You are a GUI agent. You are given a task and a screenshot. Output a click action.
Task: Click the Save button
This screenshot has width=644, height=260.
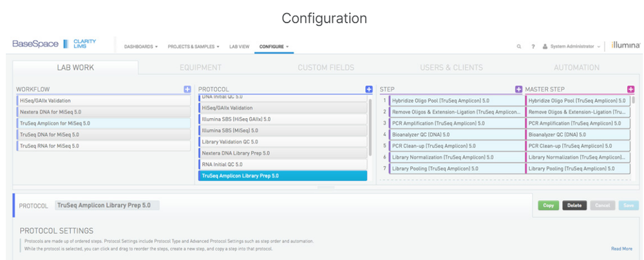(629, 205)
